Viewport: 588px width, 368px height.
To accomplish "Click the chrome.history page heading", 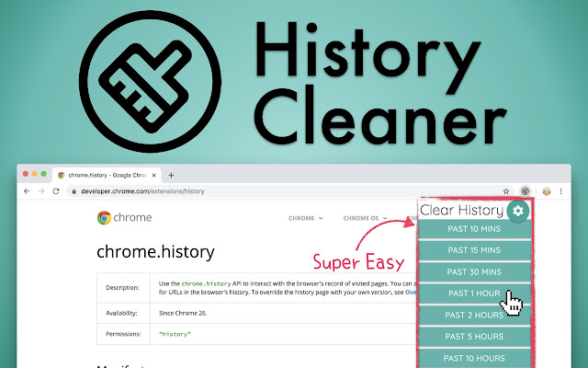I will [155, 251].
